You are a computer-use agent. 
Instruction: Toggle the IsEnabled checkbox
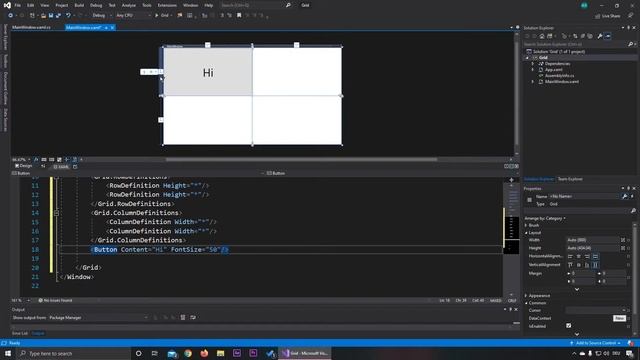(569, 326)
